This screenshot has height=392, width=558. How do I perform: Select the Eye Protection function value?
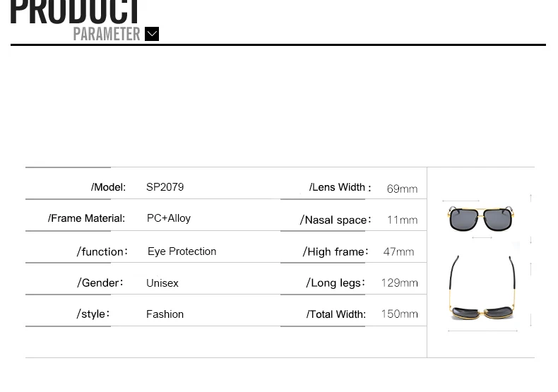point(182,251)
